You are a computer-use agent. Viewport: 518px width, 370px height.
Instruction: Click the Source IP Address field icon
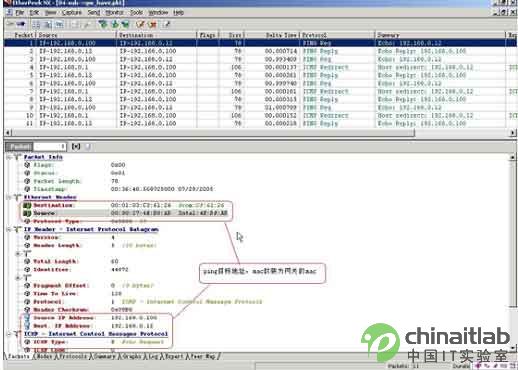(x=27, y=318)
